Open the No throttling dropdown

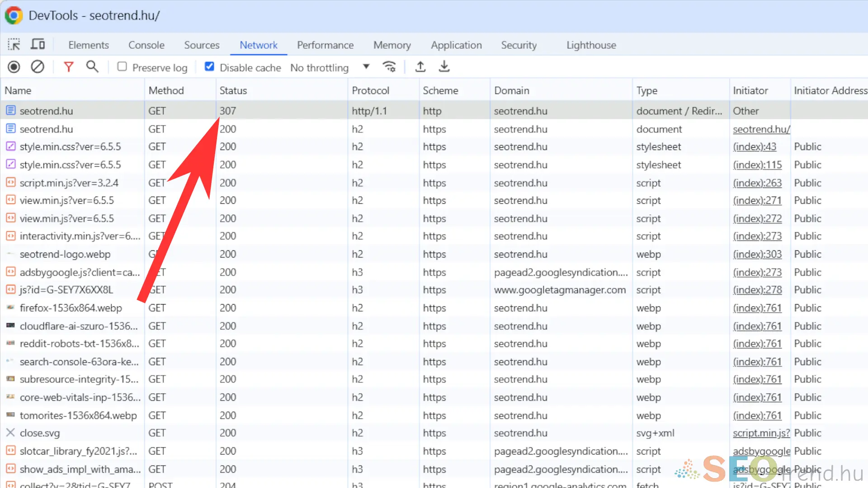330,67
